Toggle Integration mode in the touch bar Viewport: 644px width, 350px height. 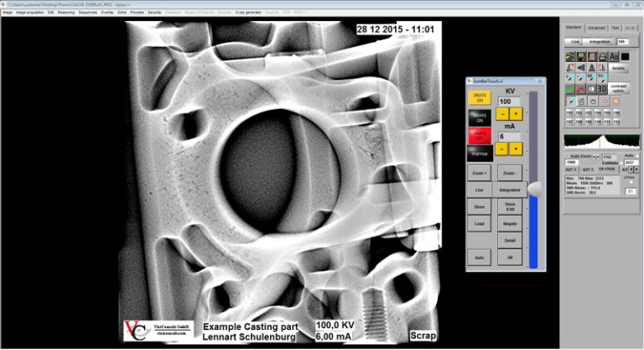[509, 190]
